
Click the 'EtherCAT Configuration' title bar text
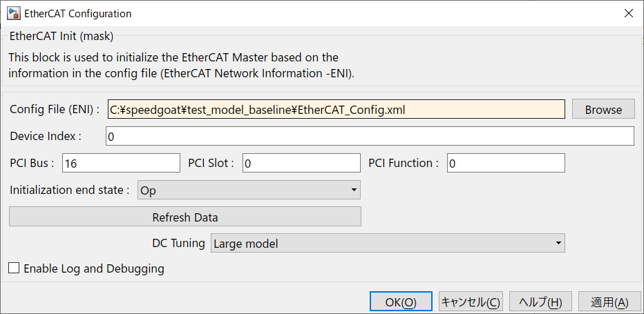pyautogui.click(x=78, y=13)
